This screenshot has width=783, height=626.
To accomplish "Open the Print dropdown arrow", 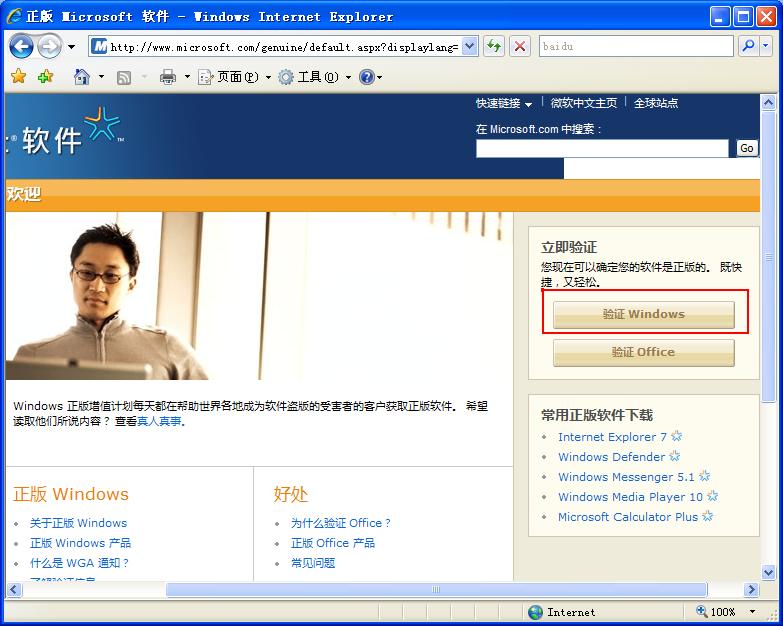I will click(x=187, y=77).
